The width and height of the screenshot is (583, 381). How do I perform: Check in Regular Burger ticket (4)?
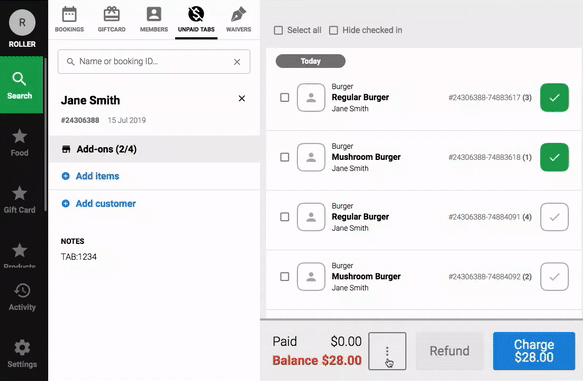click(x=554, y=217)
